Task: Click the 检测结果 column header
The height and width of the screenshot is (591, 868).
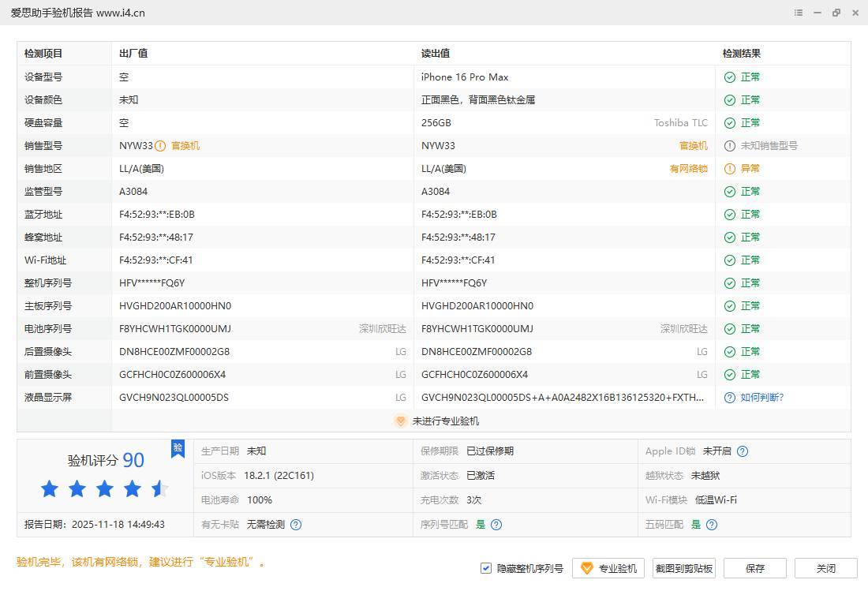Action: point(742,54)
